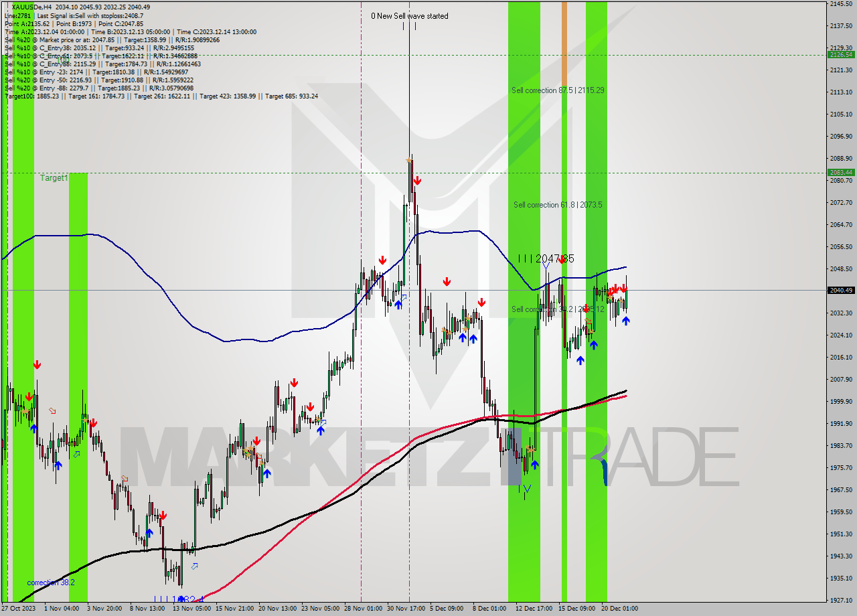Click the 2056.50 price axis label
The width and height of the screenshot is (857, 616).
[841, 246]
